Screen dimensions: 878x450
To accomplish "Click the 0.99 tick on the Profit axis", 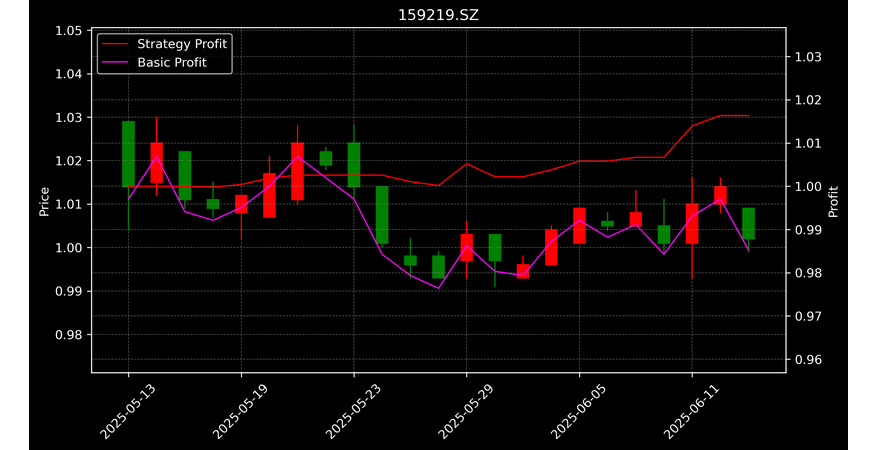I will [808, 229].
